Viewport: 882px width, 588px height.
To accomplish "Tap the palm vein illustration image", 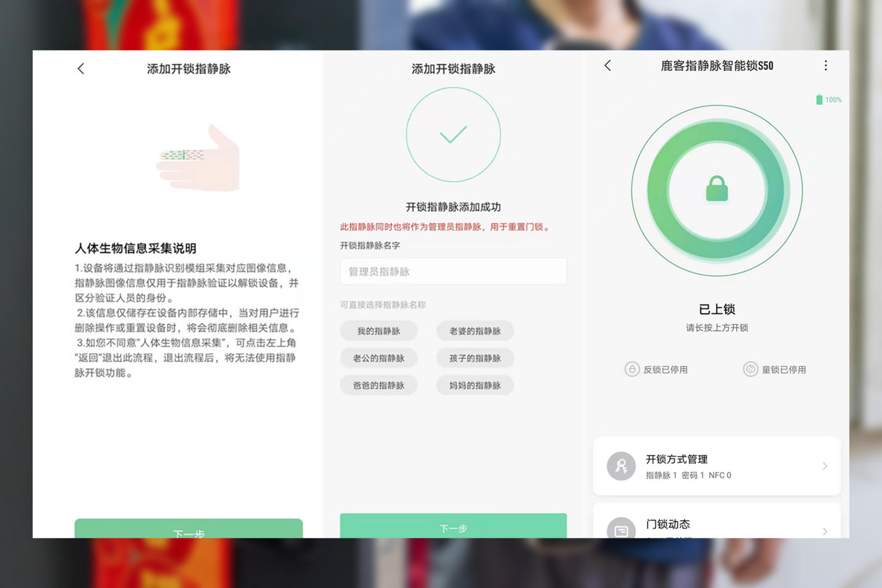I will pyautogui.click(x=198, y=161).
